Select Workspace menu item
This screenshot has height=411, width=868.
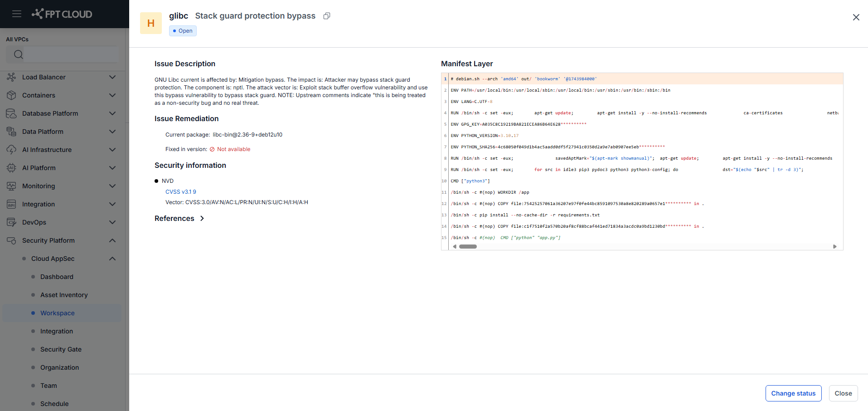[62, 313]
